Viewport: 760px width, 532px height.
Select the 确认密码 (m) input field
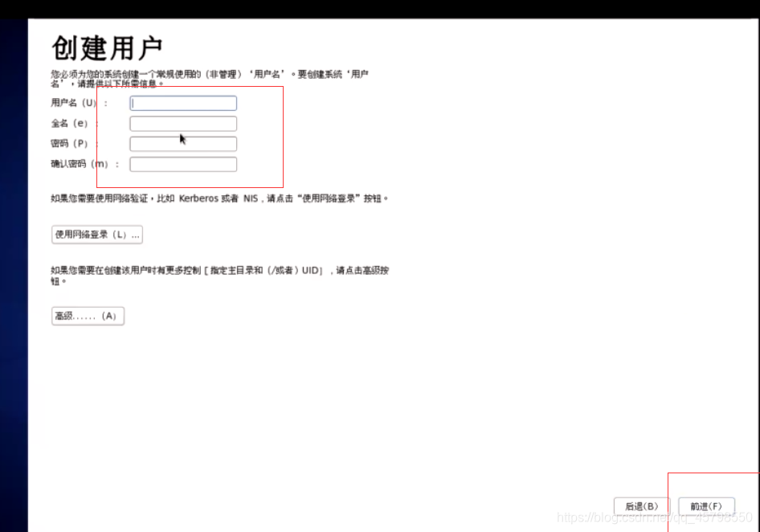click(183, 164)
